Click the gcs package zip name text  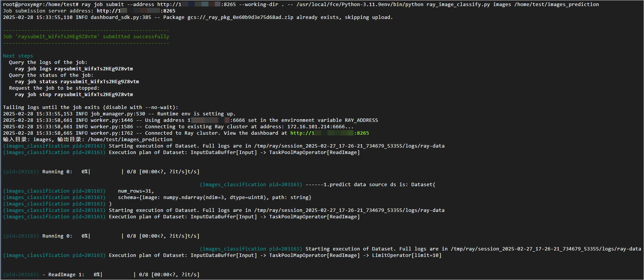pyautogui.click(x=241, y=17)
